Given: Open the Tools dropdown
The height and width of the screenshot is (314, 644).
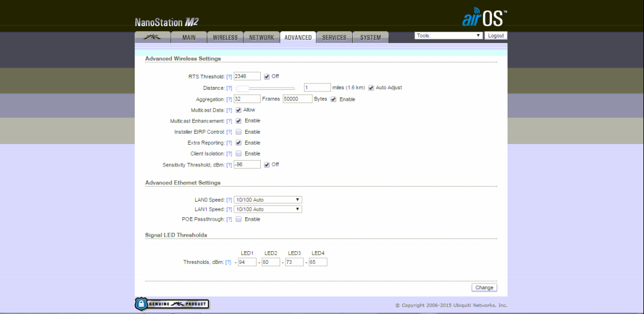Looking at the screenshot, I should [448, 36].
